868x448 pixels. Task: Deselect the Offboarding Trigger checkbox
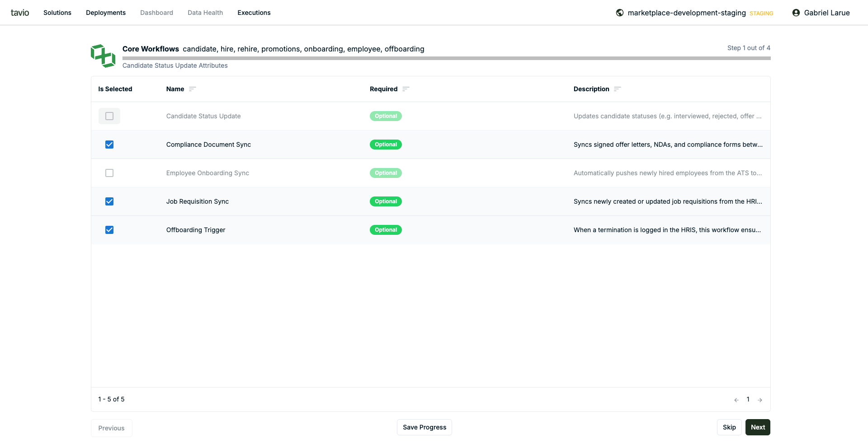point(109,230)
